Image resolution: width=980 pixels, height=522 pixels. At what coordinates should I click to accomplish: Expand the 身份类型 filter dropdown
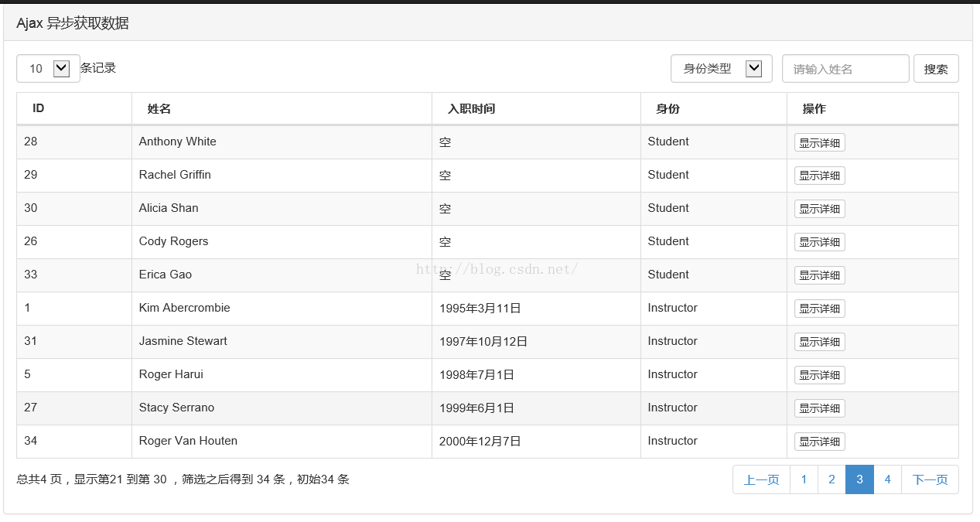716,69
